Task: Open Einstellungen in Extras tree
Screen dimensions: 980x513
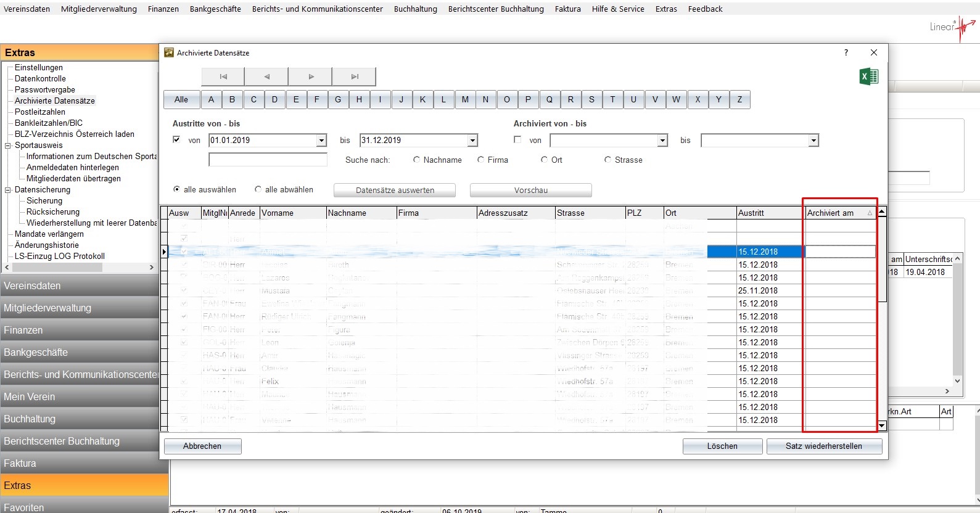Action: coord(39,67)
